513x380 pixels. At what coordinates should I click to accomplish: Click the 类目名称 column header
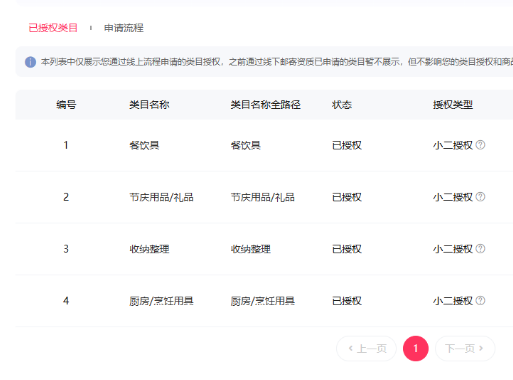coord(149,105)
